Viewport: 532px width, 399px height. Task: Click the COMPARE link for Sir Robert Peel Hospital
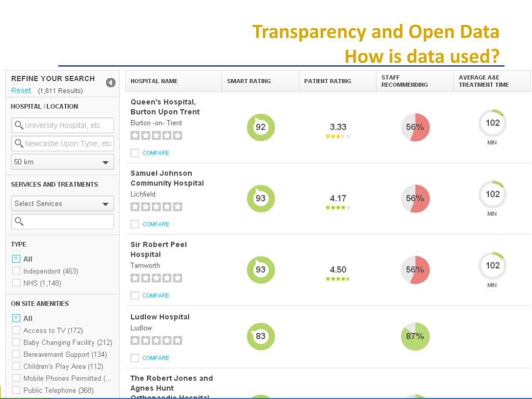(156, 296)
